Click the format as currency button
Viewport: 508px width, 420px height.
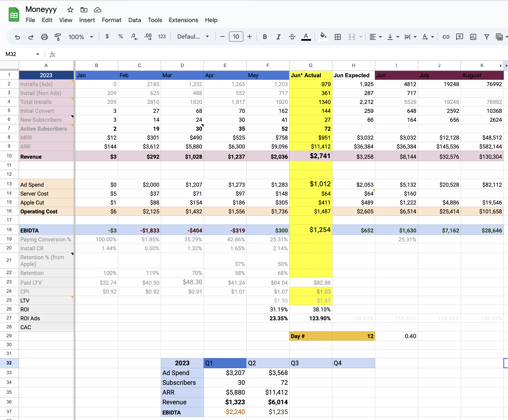pos(107,36)
